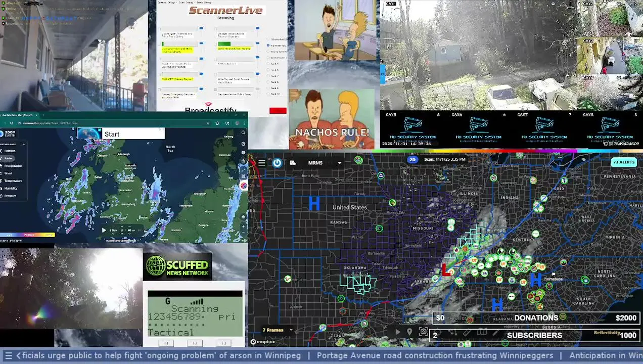Tick the Chicago Police channel checkbox
Image resolution: width=643 pixels, height=364 pixels.
(x=216, y=29)
